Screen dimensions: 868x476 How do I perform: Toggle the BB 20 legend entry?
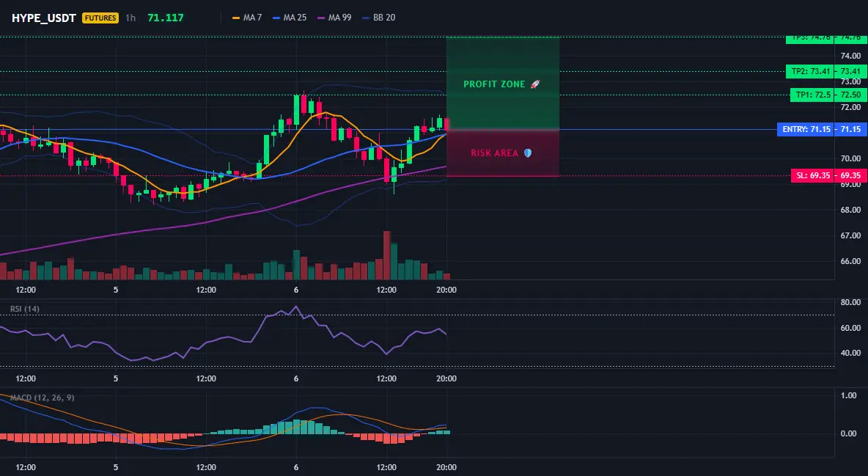coord(378,18)
